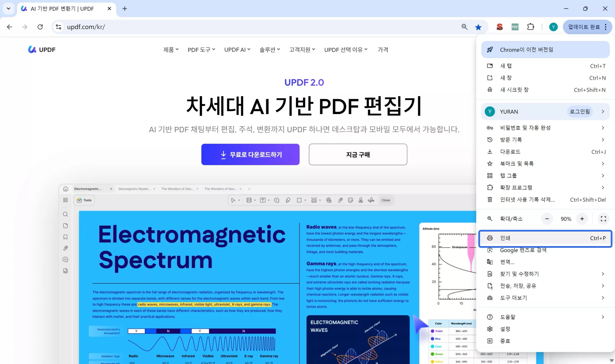Viewport: 615px width, 364px height.
Task: Click the bookmark icon in preview sidebar
Action: click(66, 237)
